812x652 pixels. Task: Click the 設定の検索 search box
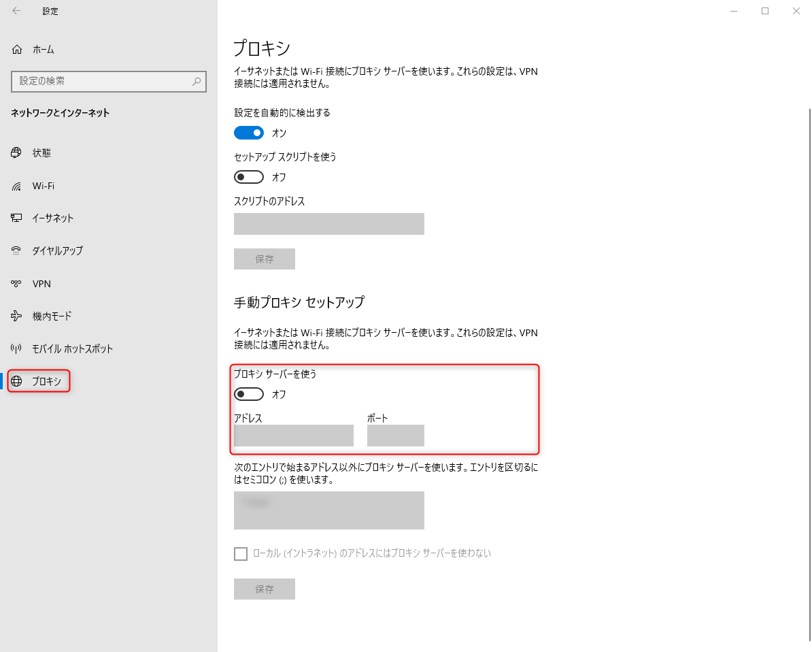109,82
